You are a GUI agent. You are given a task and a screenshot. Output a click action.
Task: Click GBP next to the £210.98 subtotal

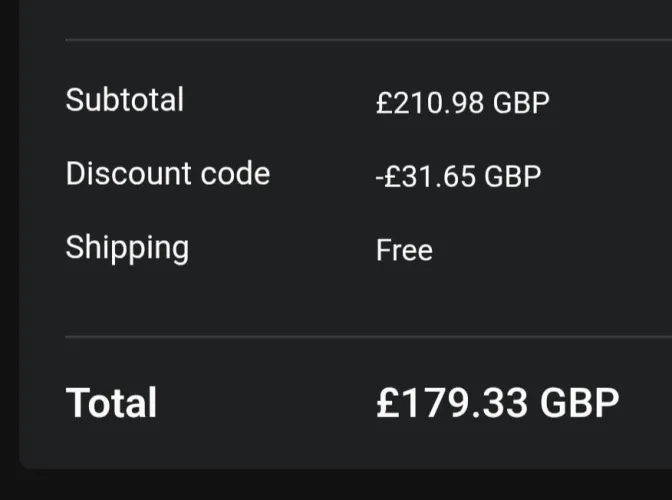click(521, 102)
